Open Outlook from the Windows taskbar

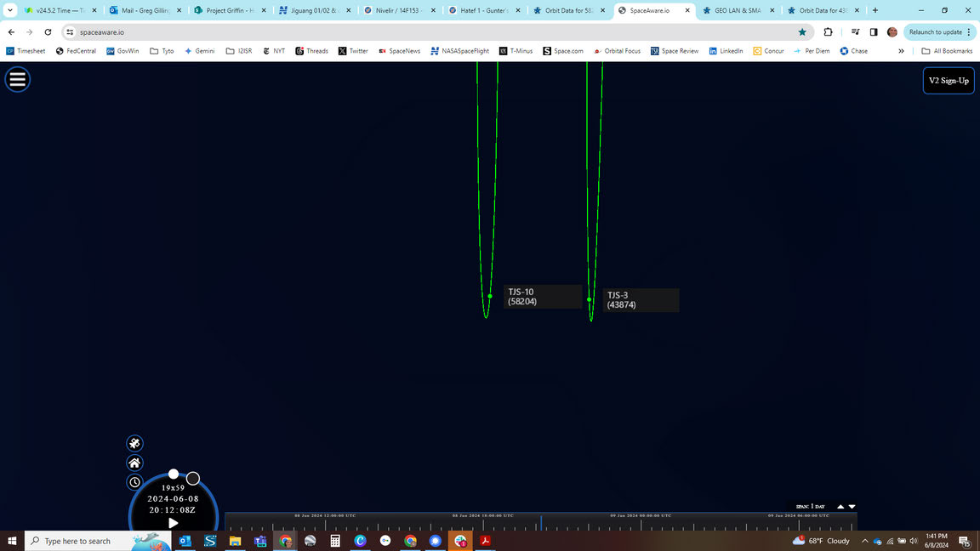click(x=185, y=541)
